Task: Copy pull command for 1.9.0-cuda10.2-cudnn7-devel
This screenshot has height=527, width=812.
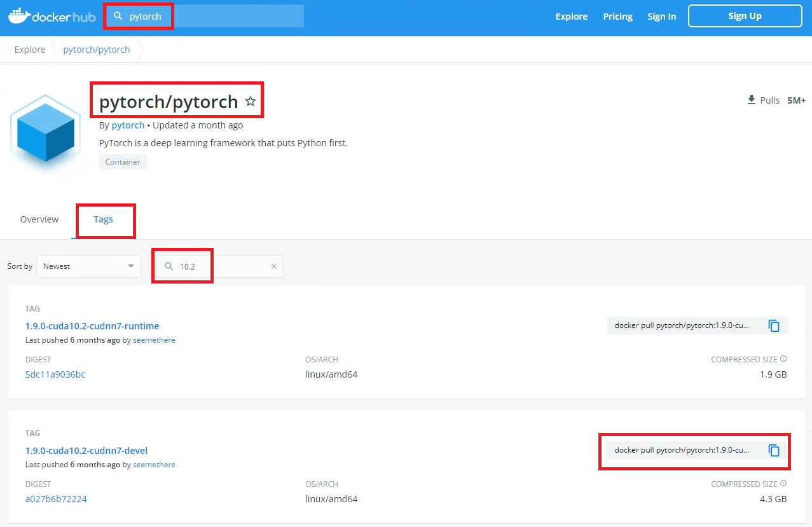Action: coord(774,450)
